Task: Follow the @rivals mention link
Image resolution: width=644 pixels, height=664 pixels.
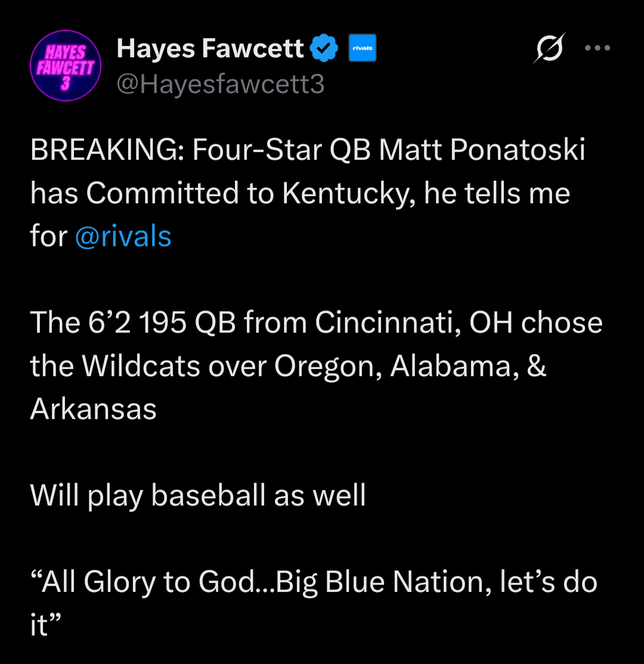Action: click(x=123, y=236)
